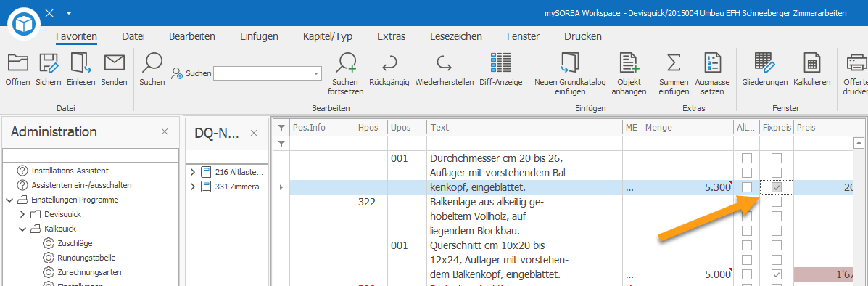Toggle Fixpreis checkbox in Balkenlage row 322
Screen dimensions: 868x286
[777, 202]
